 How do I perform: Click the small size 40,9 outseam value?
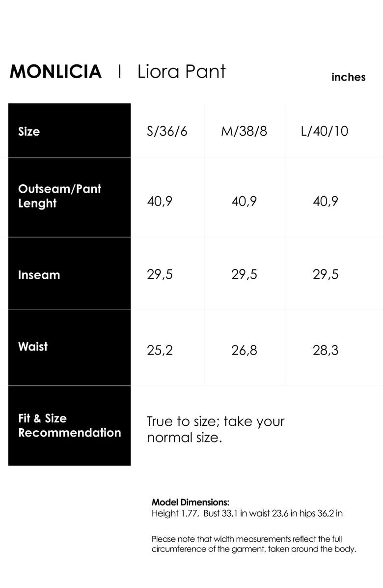click(160, 202)
